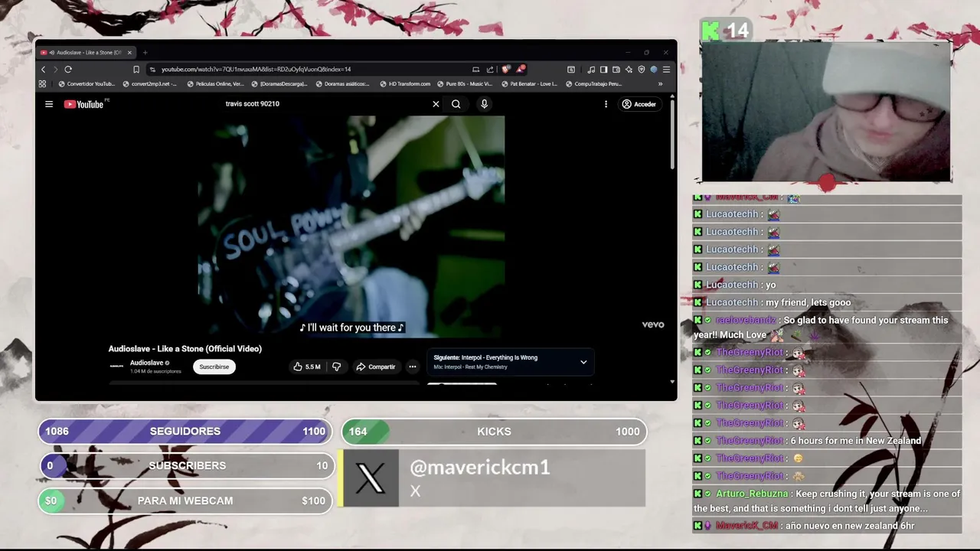
Task: Click the webcam feed overlay
Action: [x=826, y=112]
